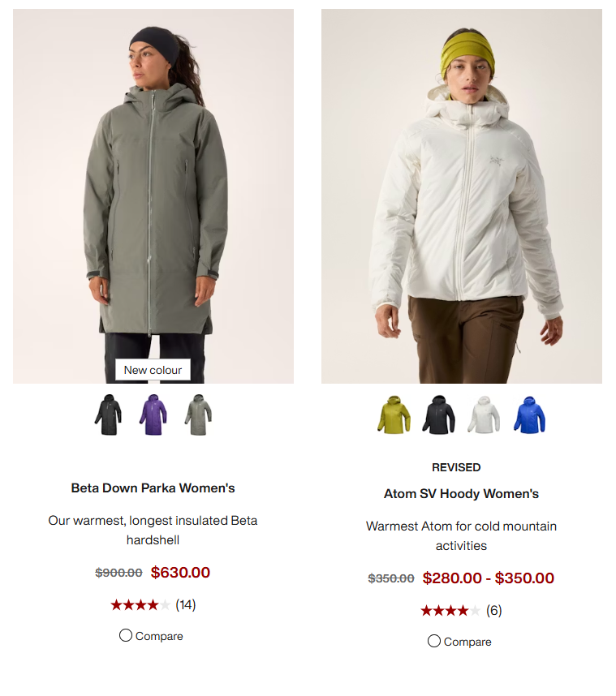Click the New colour badge
Viewport: 616px width, 696px height.
[153, 370]
